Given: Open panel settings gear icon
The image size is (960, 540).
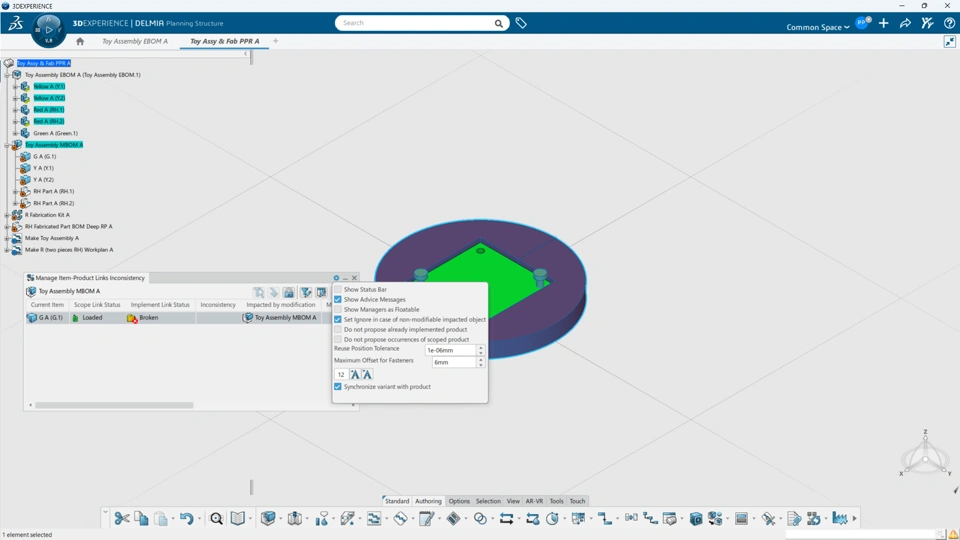Looking at the screenshot, I should [336, 278].
